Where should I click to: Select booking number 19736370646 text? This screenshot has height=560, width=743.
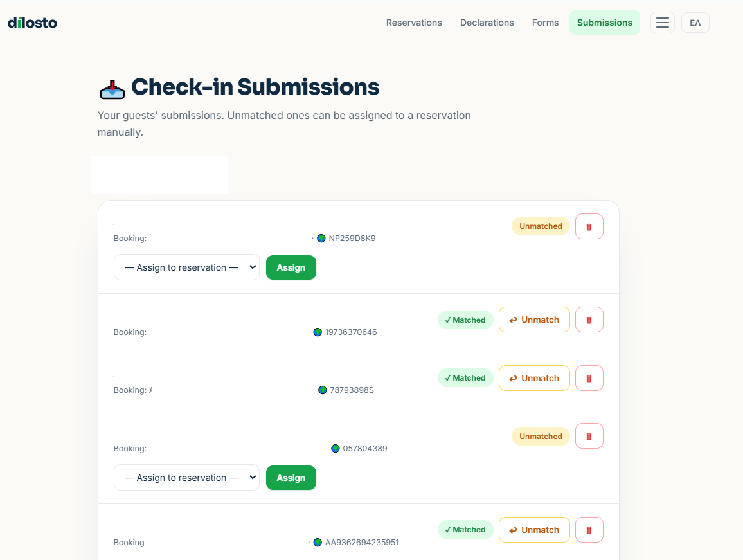coord(351,332)
